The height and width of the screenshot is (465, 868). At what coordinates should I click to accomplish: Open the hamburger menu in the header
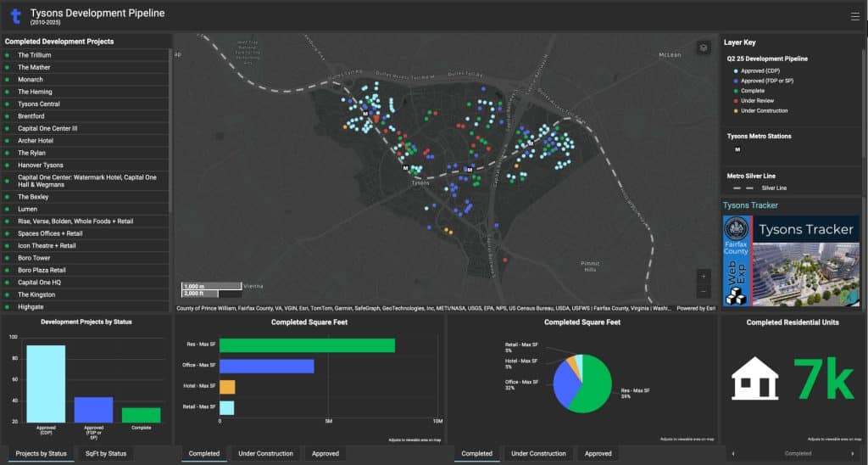point(854,16)
